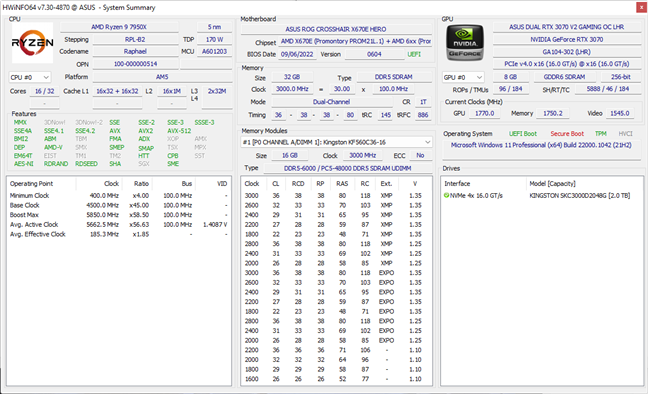Click the TPM indicator
This screenshot has width=648, height=394.
pyautogui.click(x=600, y=134)
